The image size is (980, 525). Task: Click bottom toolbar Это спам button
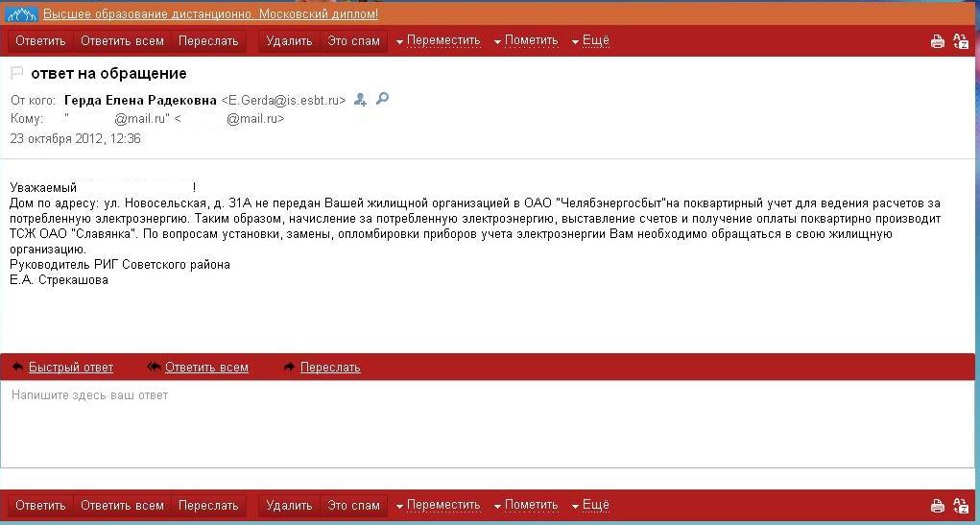(x=353, y=506)
